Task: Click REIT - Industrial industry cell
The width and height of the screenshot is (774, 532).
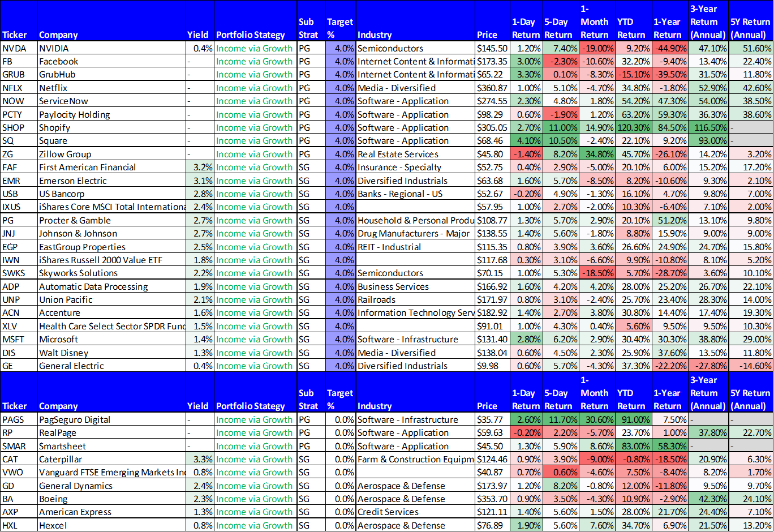Action: 416,247
